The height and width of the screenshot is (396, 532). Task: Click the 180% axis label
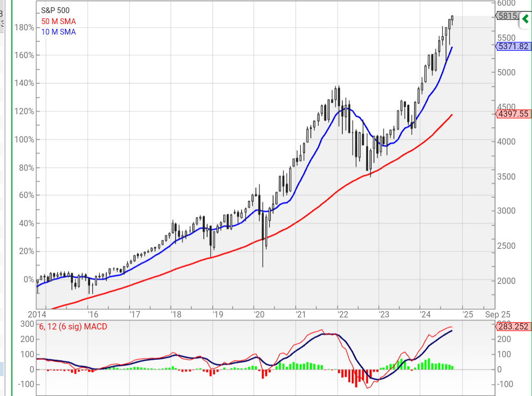tap(24, 27)
